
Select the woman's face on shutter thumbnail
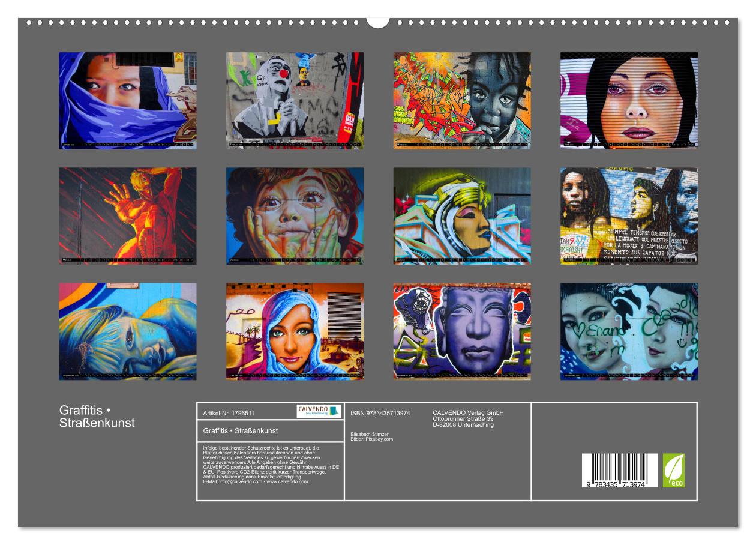(629, 100)
